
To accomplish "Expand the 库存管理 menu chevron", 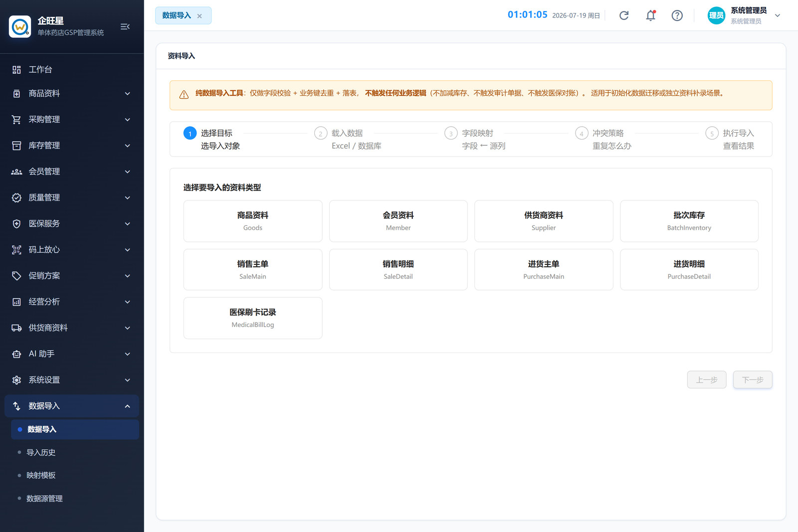I will [x=128, y=146].
